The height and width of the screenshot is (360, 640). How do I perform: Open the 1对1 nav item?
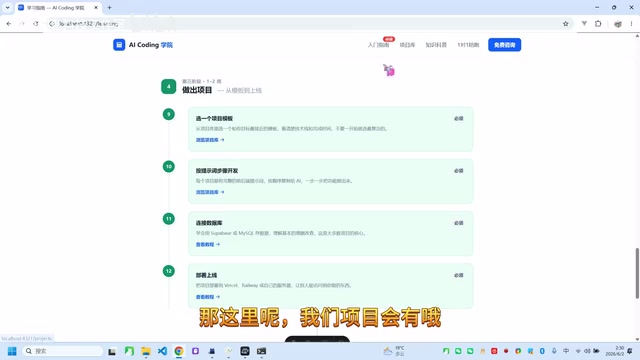click(x=468, y=45)
